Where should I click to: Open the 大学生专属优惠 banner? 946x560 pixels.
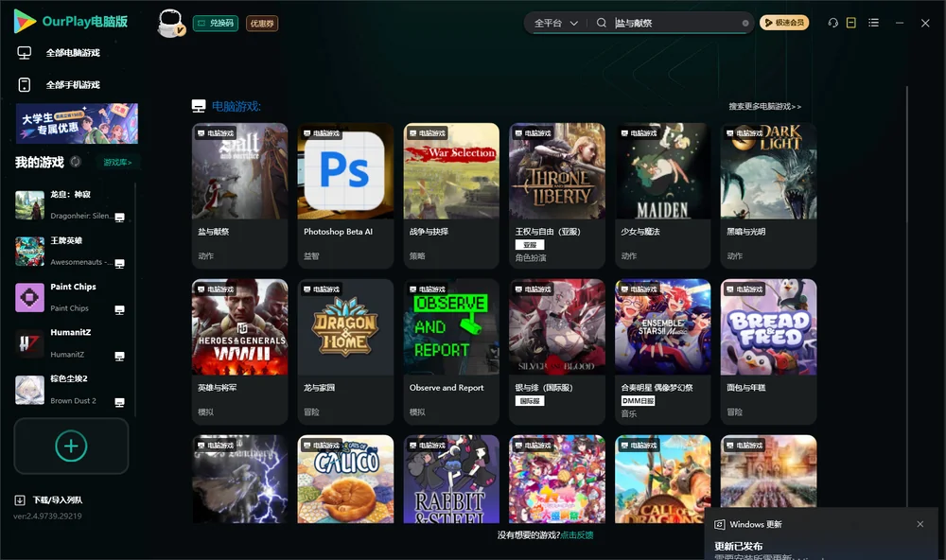78,123
